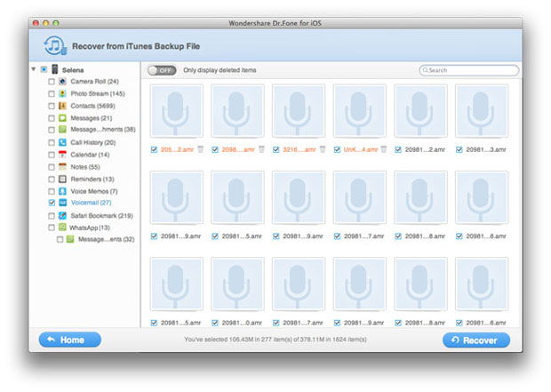
Task: Select Photo Stream (145) category
Action: pos(98,93)
